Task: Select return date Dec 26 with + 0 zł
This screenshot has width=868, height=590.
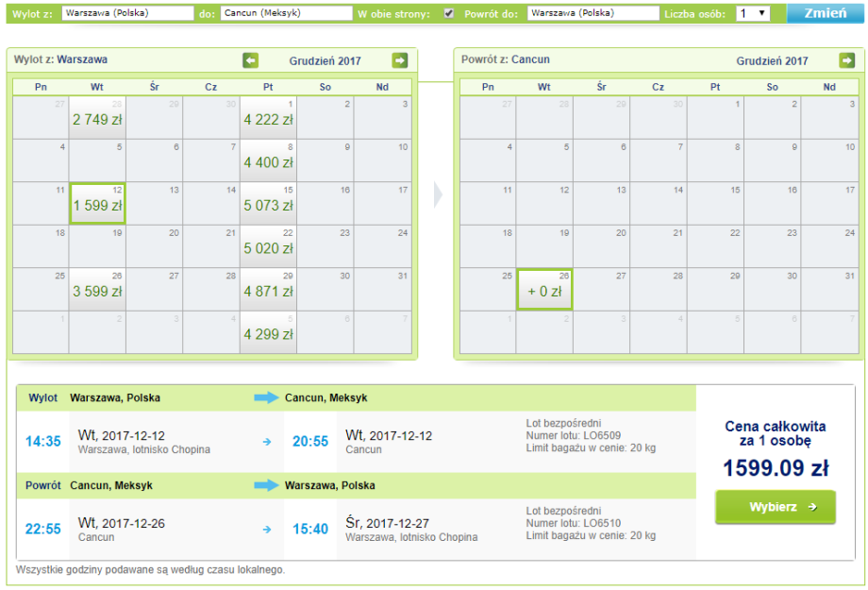Action: (x=544, y=290)
